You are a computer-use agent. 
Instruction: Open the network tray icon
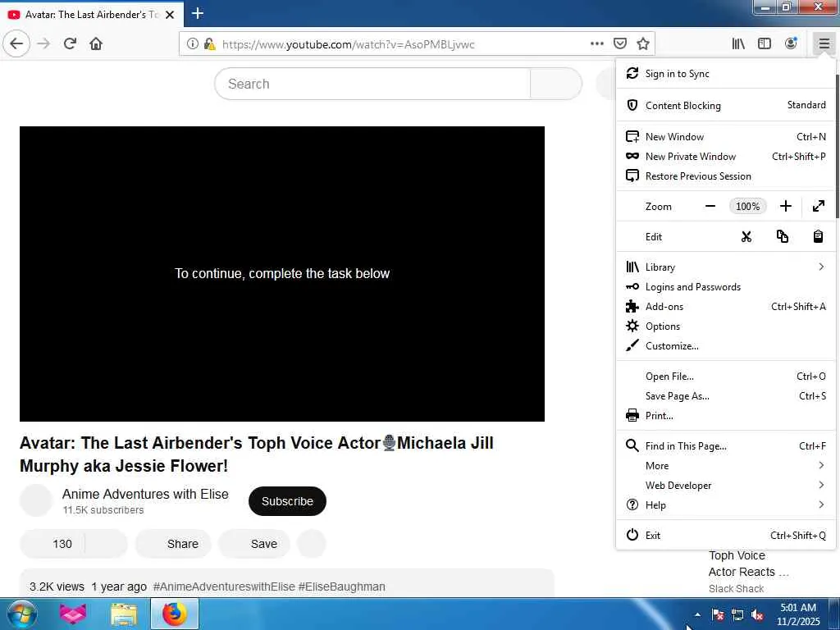737,614
